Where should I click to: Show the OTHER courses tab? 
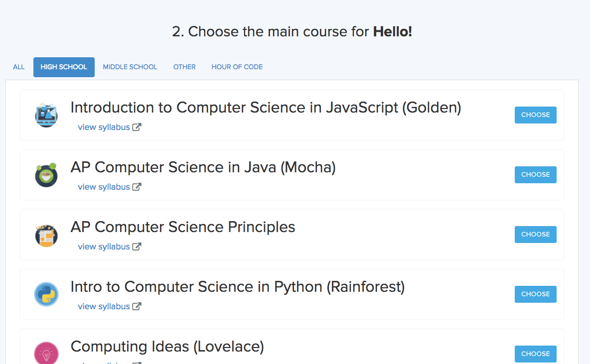click(x=184, y=67)
